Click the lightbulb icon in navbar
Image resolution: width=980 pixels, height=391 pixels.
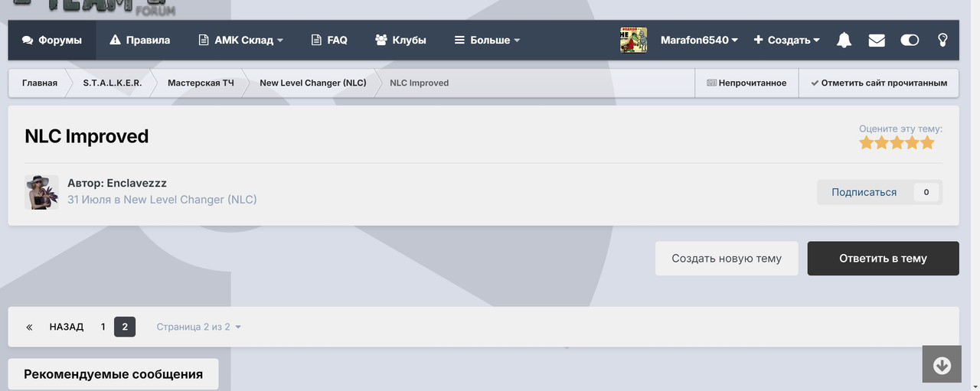pyautogui.click(x=942, y=40)
